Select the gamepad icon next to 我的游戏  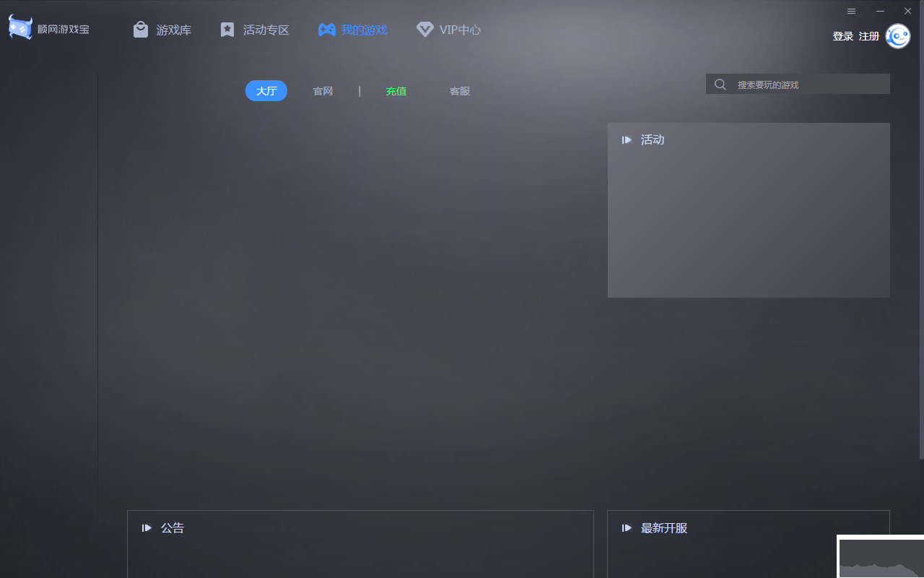click(326, 30)
